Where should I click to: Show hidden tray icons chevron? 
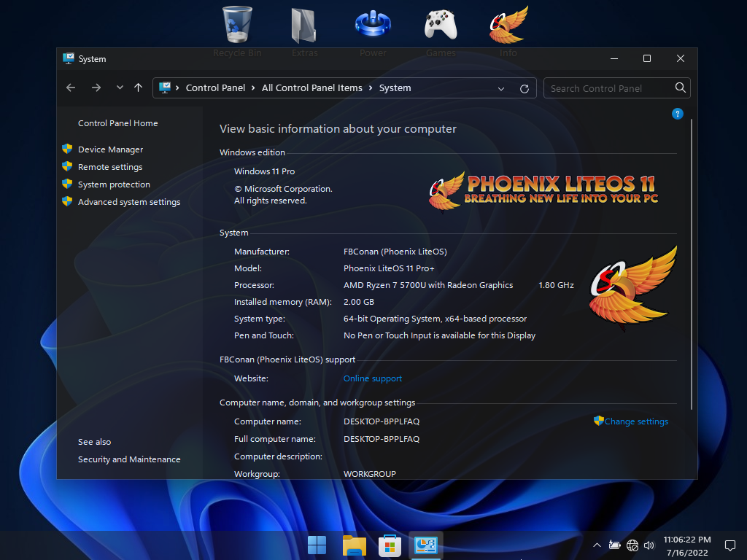click(597, 545)
